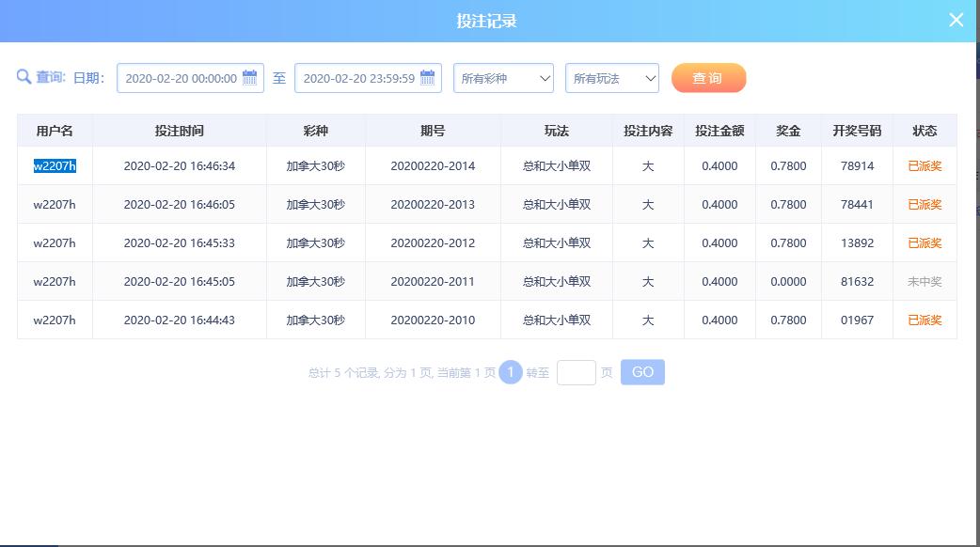Click issue number 20200220-2010
This screenshot has height=547, width=980.
tap(433, 320)
